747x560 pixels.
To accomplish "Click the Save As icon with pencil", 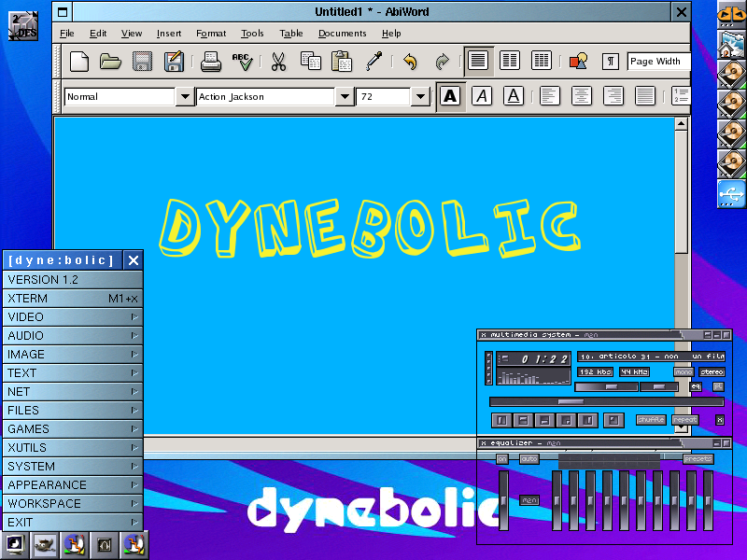I will 174,62.
